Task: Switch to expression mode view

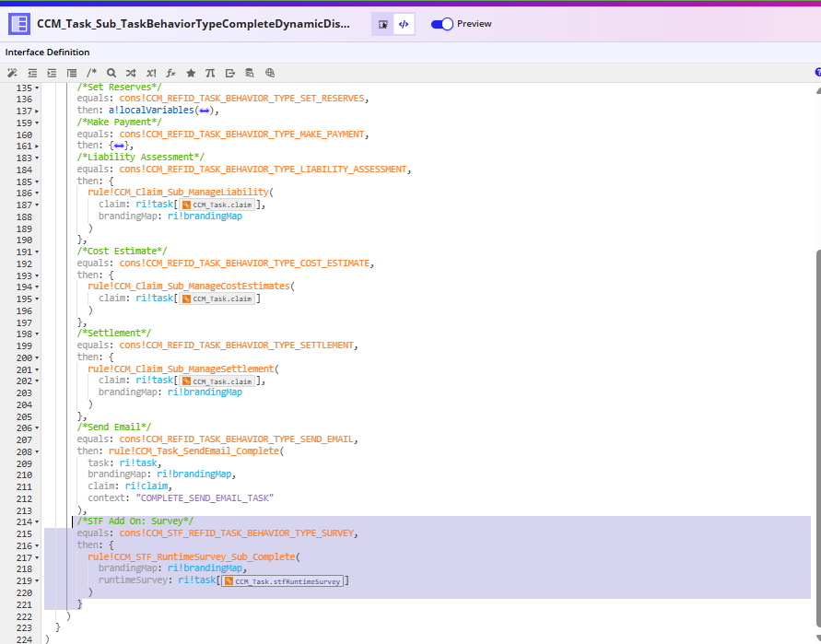Action: (404, 24)
